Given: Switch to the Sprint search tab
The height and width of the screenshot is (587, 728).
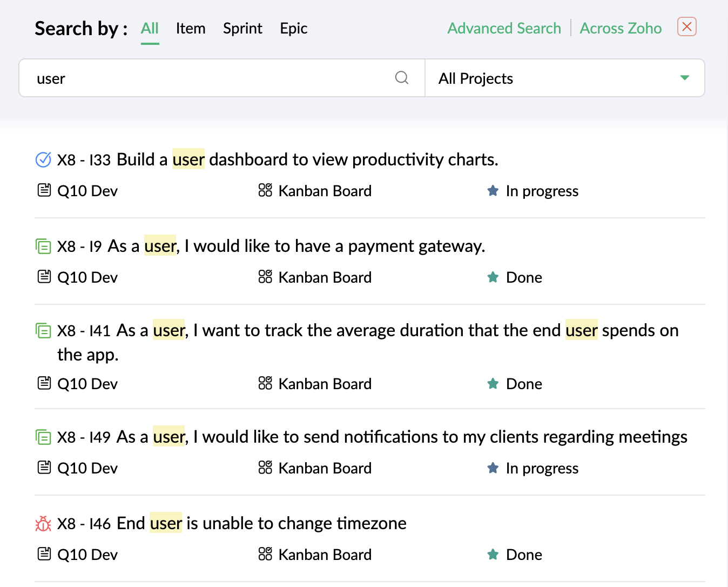Looking at the screenshot, I should [242, 28].
